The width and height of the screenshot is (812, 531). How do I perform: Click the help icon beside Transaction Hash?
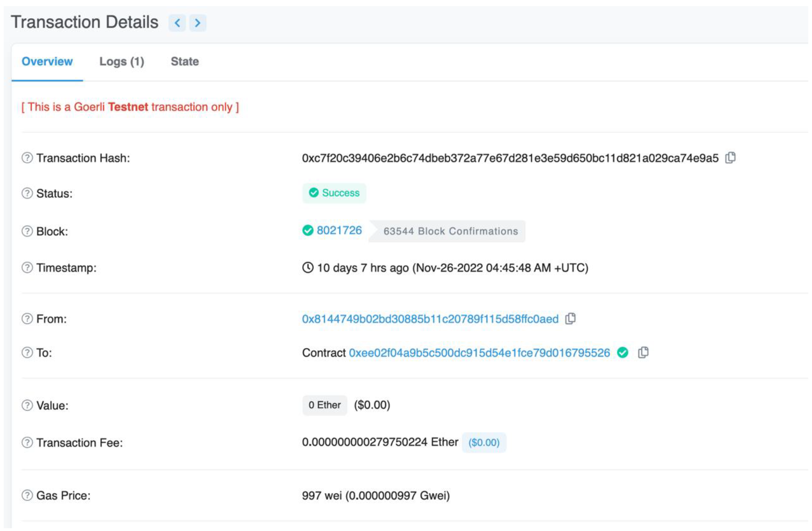[x=27, y=158]
